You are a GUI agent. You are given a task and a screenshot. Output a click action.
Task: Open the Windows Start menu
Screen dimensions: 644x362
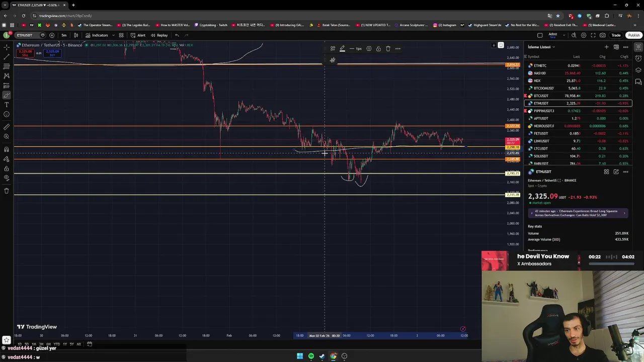coord(300,356)
